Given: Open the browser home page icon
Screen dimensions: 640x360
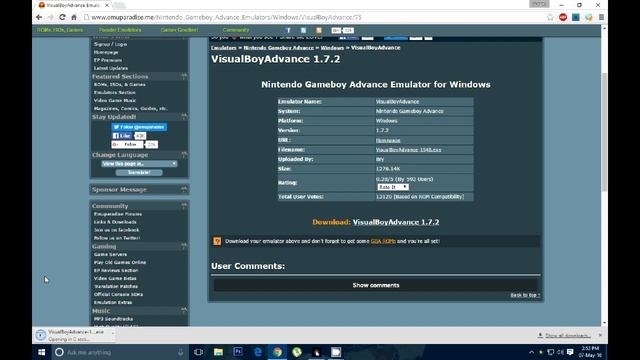Looking at the screenshot, I should click(74, 17).
